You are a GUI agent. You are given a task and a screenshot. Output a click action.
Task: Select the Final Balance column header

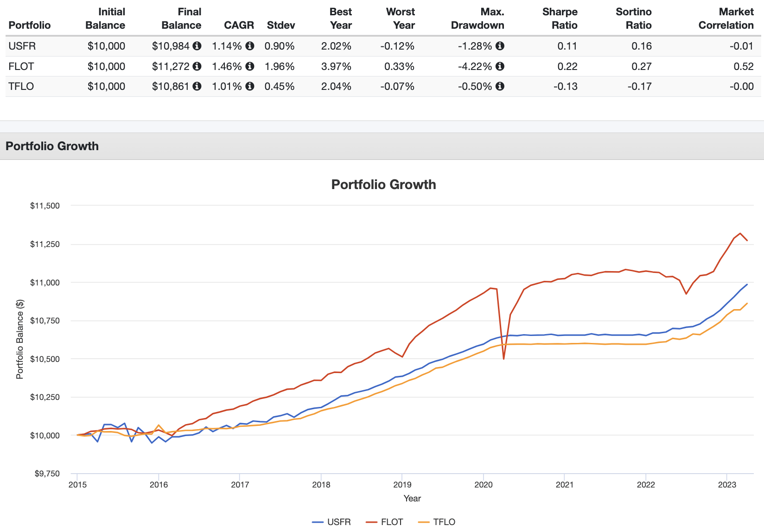(181, 19)
